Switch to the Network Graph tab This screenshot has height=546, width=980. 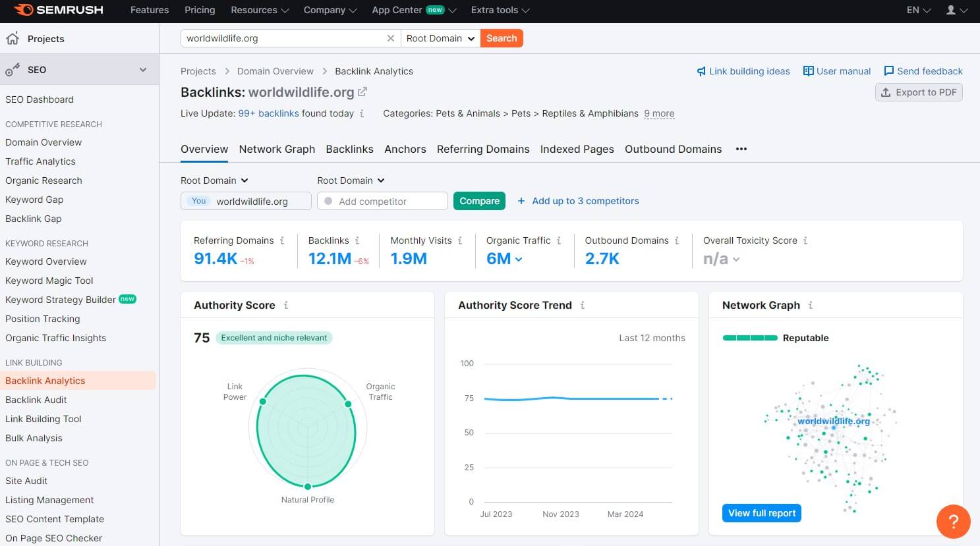(x=277, y=149)
